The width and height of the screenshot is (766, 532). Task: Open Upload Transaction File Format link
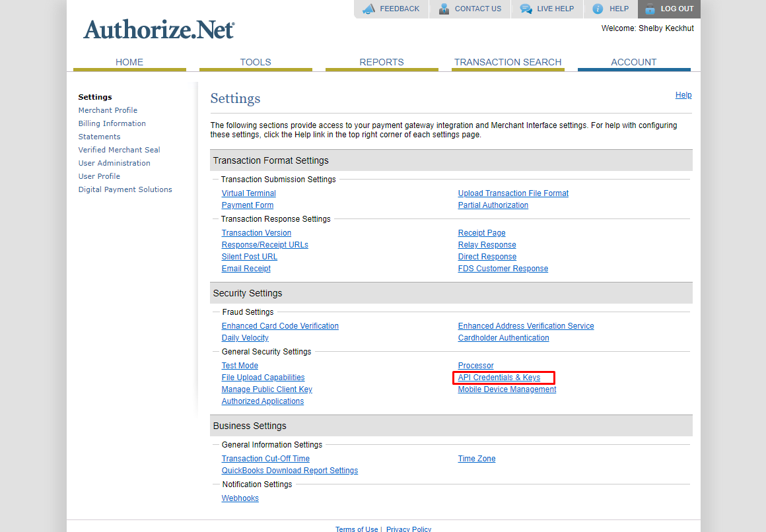click(x=513, y=193)
